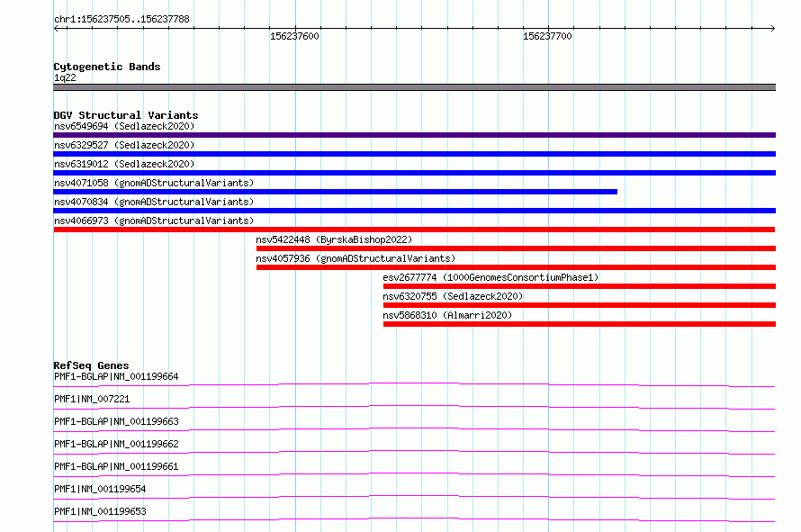
Task: Select the red nsv4057936 variant bar
Action: (516, 267)
